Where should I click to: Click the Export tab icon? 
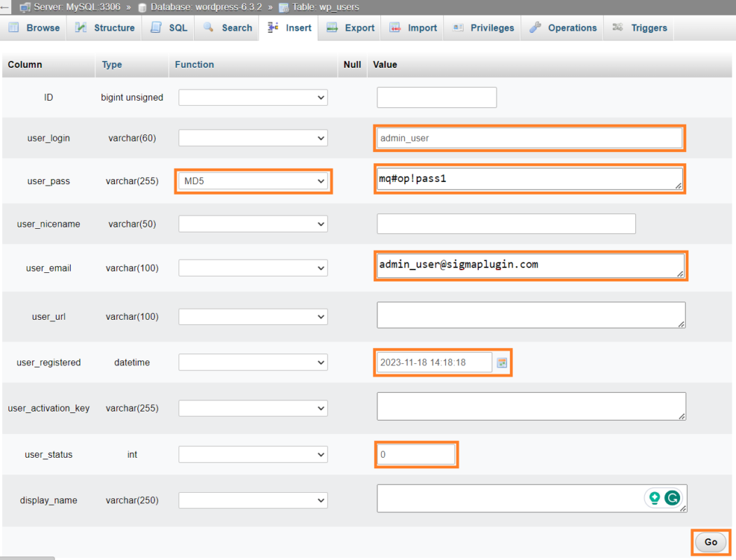[331, 28]
